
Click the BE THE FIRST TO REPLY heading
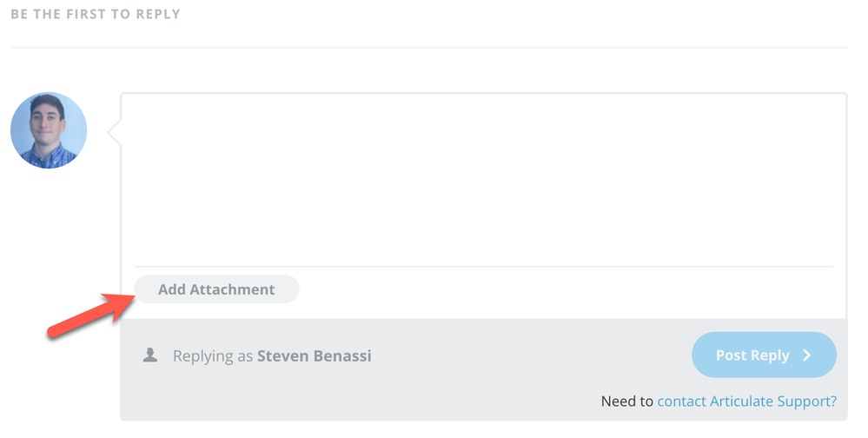(96, 15)
